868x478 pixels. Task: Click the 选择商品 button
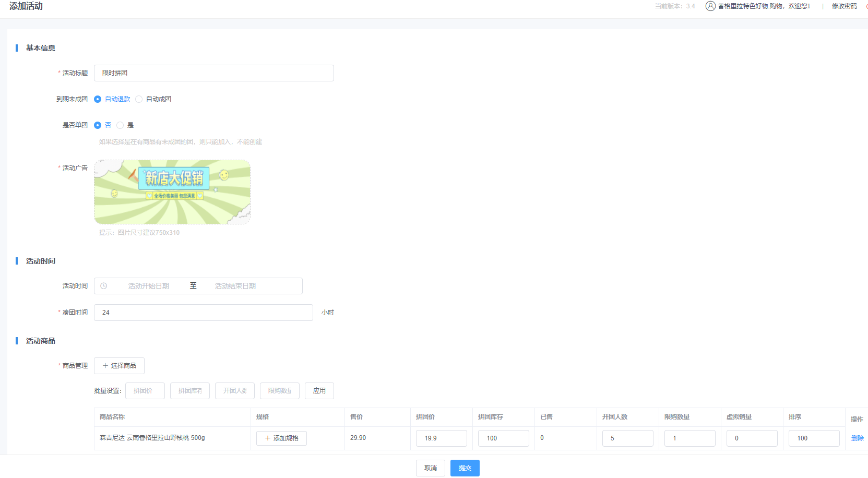(119, 366)
